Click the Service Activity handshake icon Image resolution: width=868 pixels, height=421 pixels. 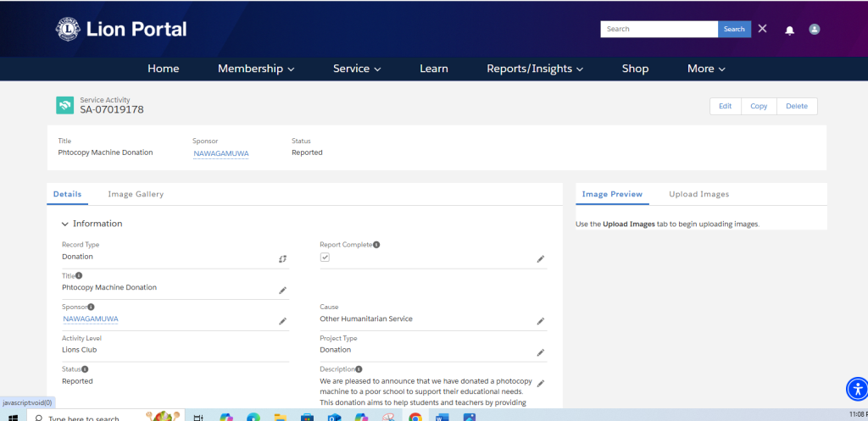[x=64, y=105]
